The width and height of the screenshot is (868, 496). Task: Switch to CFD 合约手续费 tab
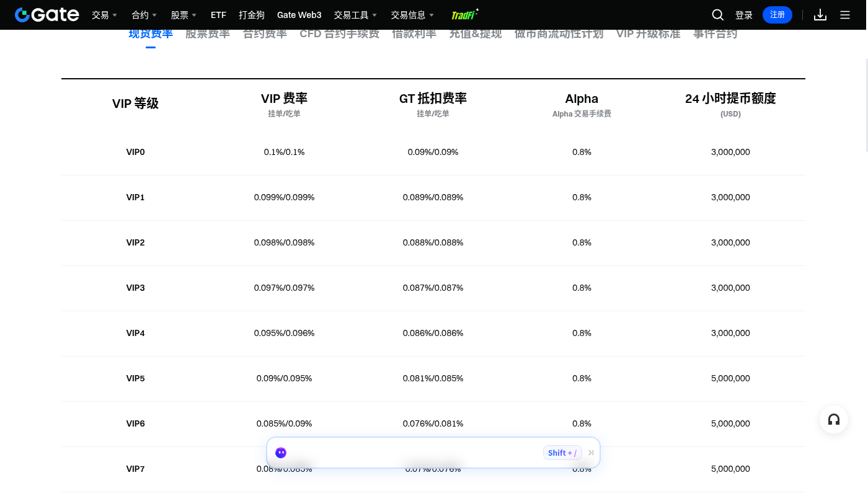point(339,34)
